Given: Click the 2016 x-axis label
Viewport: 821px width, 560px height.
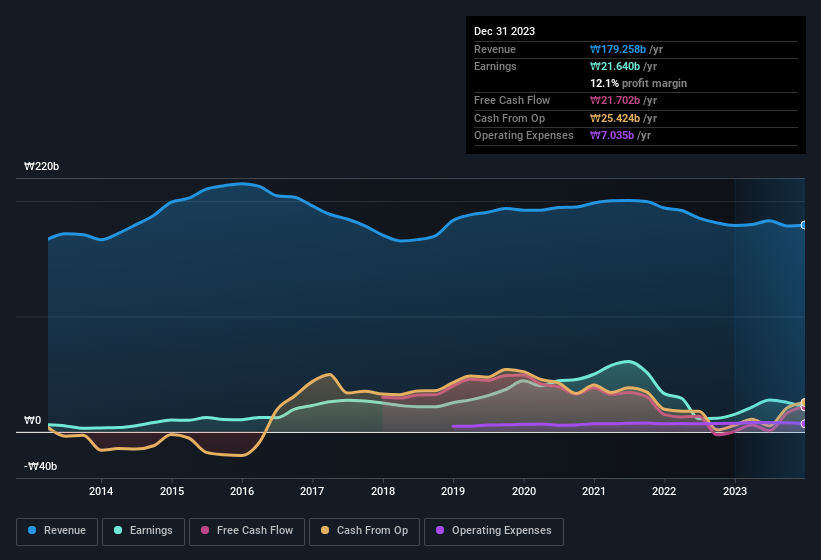Looking at the screenshot, I should click(x=242, y=491).
